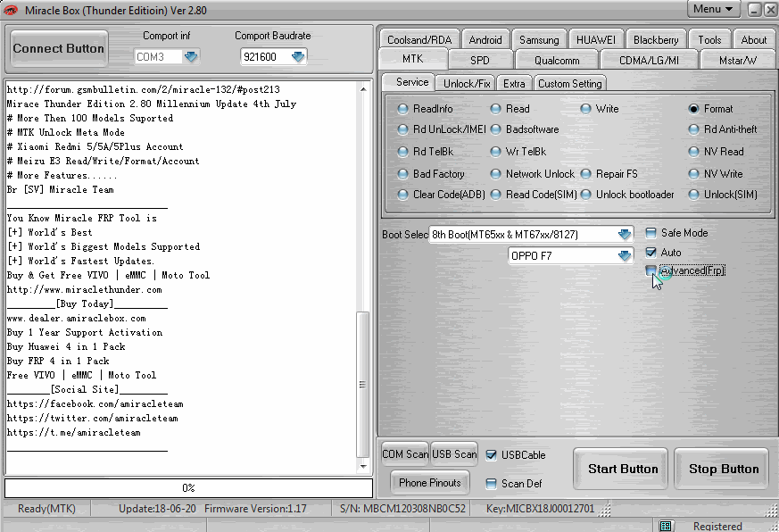This screenshot has height=532, width=779.
Task: Click the log scrollbar up arrow
Action: tap(363, 89)
